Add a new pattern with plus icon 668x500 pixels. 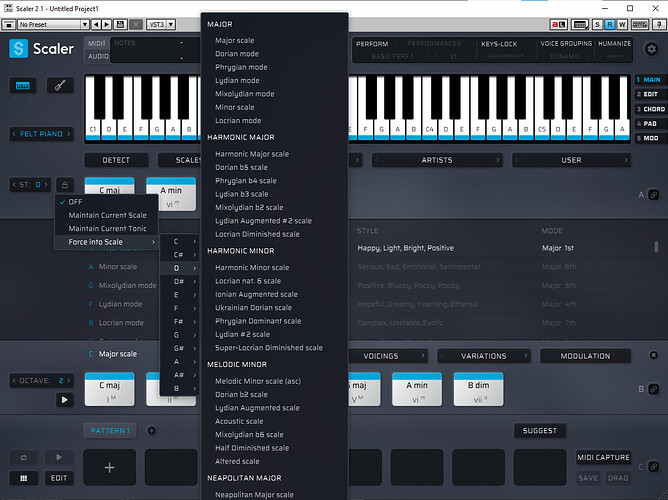coord(151,431)
